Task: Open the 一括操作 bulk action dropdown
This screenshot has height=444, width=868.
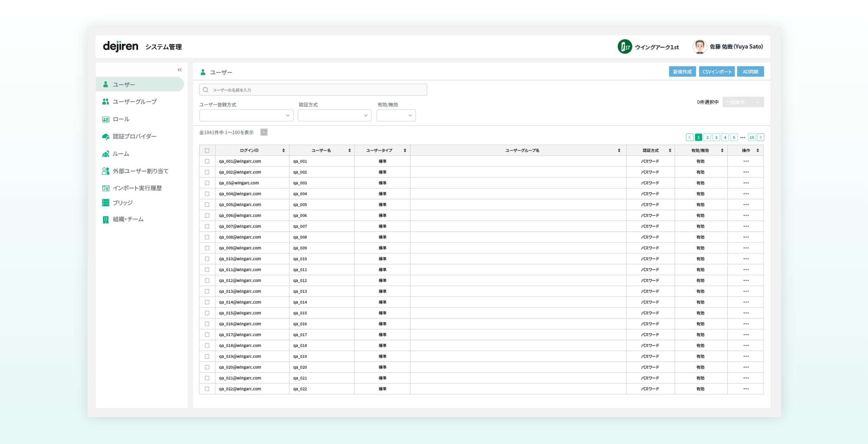Action: click(743, 102)
